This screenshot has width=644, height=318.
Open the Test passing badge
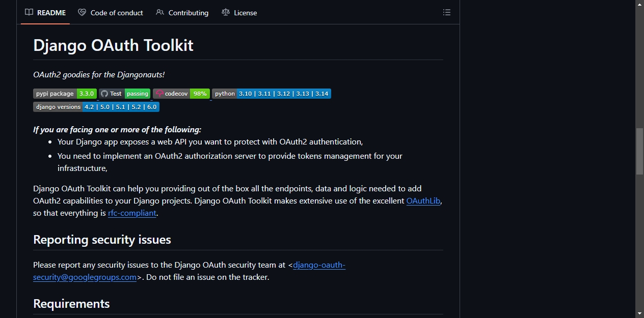[x=125, y=94]
